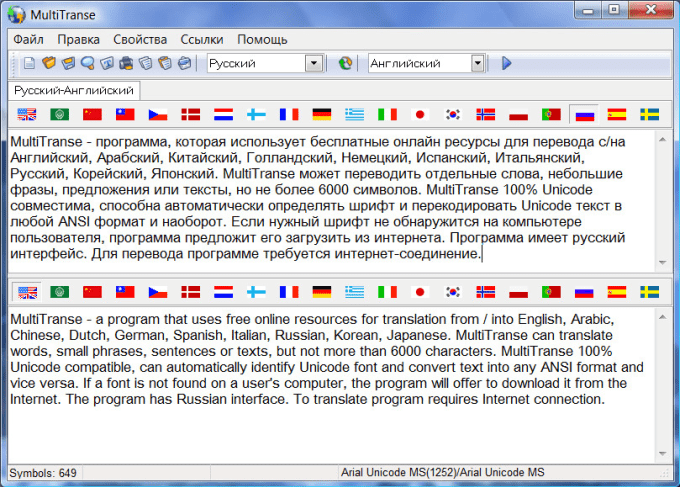
Task: Pick South Korea flag in target flag row
Action: click(x=453, y=292)
